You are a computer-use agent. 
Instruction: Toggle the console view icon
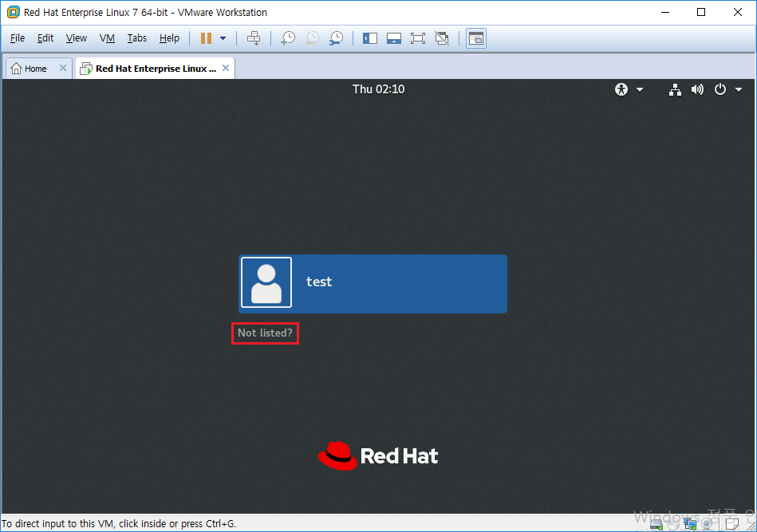[476, 38]
